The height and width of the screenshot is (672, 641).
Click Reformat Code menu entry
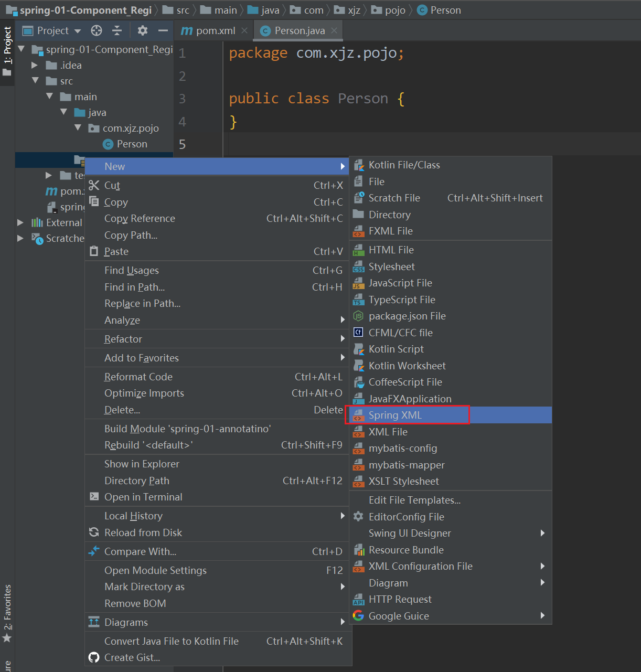(x=217, y=377)
